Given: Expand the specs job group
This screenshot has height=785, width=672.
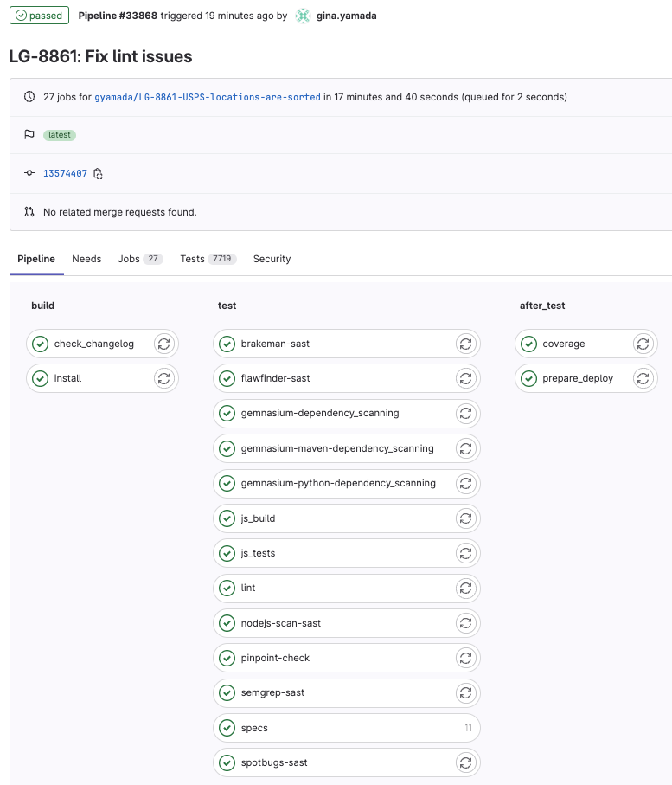Looking at the screenshot, I should (x=346, y=728).
